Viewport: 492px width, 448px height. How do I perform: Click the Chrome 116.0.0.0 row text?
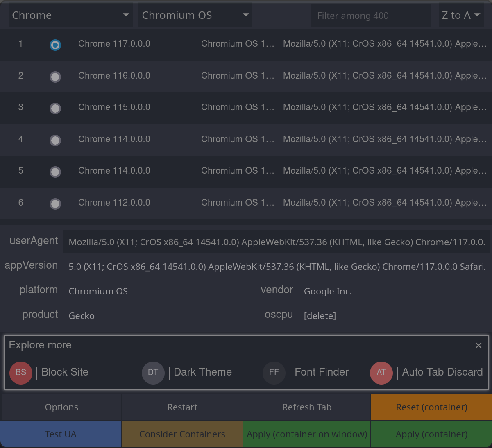[x=114, y=76]
